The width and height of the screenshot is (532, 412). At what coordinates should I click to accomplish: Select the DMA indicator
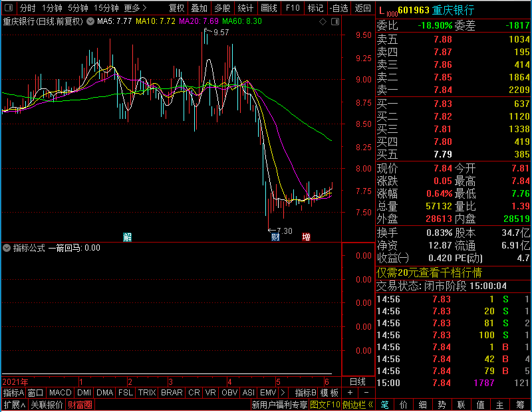coord(104,393)
